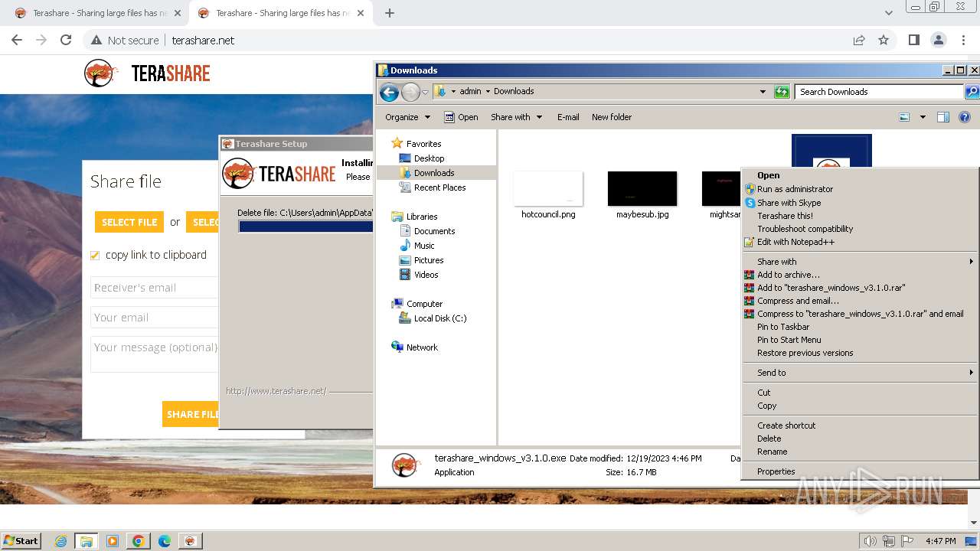Click the Terashare Setup taskbar icon
Viewport: 980px width, 551px height.
point(191,541)
